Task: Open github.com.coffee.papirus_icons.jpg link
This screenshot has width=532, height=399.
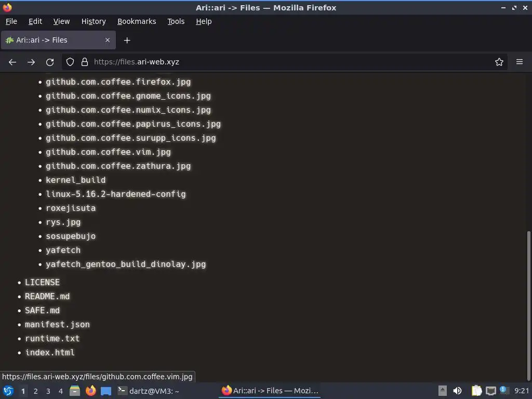Action: tap(134, 124)
